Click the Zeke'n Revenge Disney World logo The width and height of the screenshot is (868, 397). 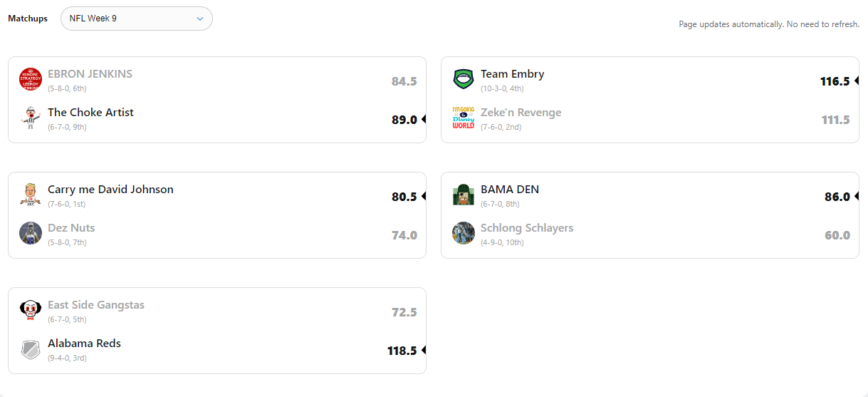pyautogui.click(x=464, y=118)
